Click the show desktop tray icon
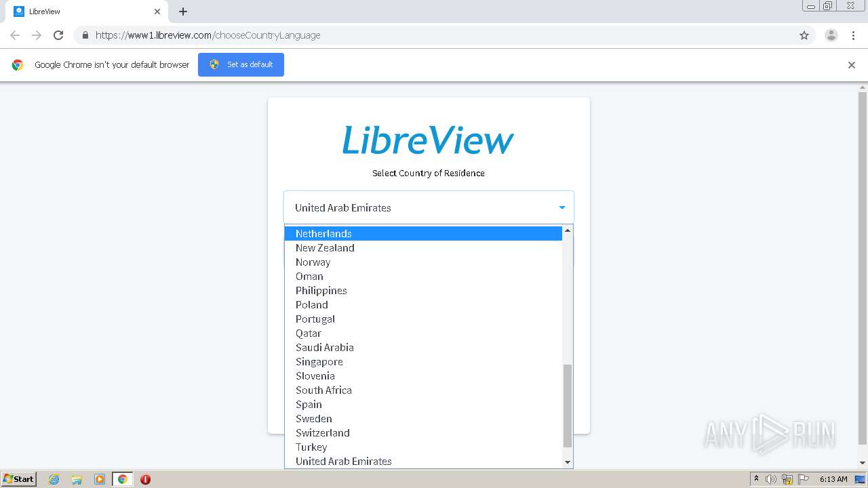Image resolution: width=868 pixels, height=488 pixels. (860, 479)
